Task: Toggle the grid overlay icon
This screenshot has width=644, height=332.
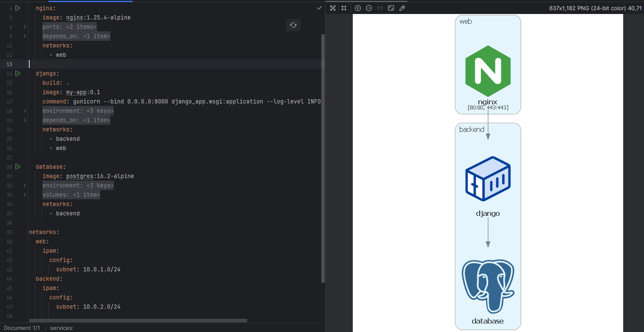Action: [344, 8]
